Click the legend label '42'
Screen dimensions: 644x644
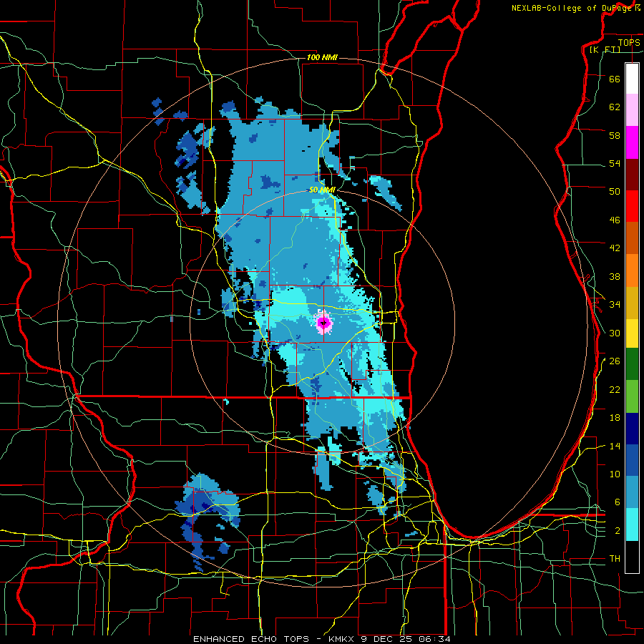(x=615, y=248)
